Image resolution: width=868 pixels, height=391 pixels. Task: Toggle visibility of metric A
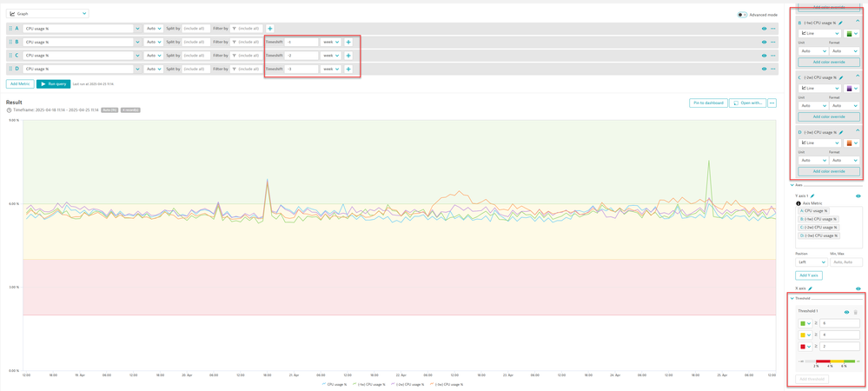[764, 29]
